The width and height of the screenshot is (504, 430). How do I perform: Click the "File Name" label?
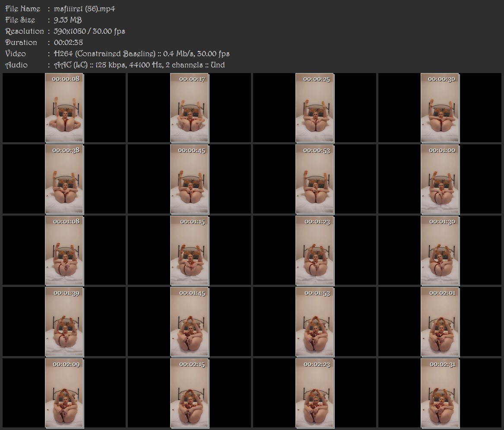click(x=23, y=9)
